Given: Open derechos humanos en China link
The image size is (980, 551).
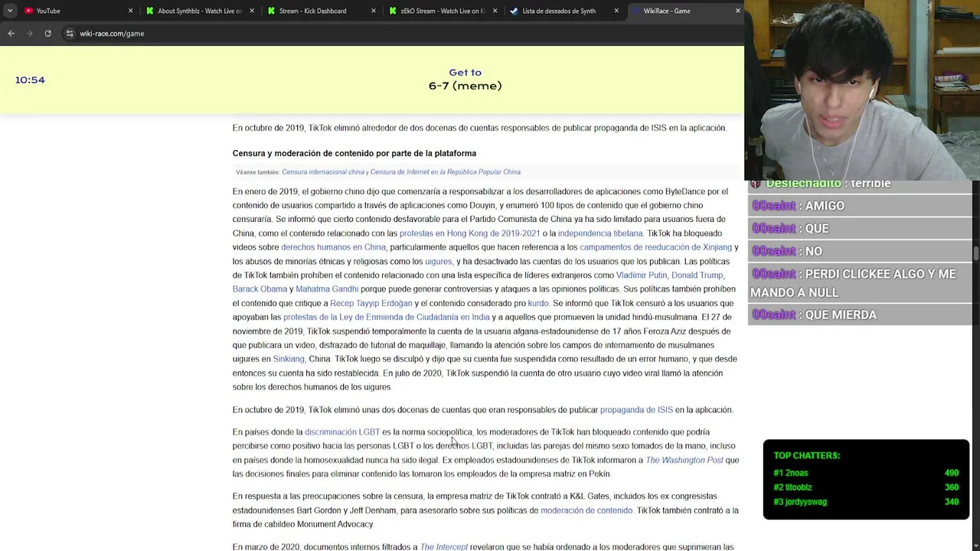Looking at the screenshot, I should click(333, 247).
